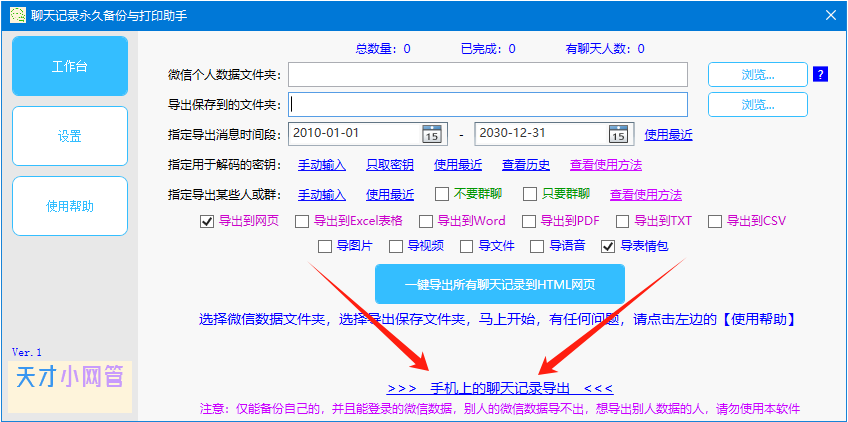Click 只取密钥 link
Image resolution: width=848 pixels, height=422 pixels.
(x=390, y=165)
